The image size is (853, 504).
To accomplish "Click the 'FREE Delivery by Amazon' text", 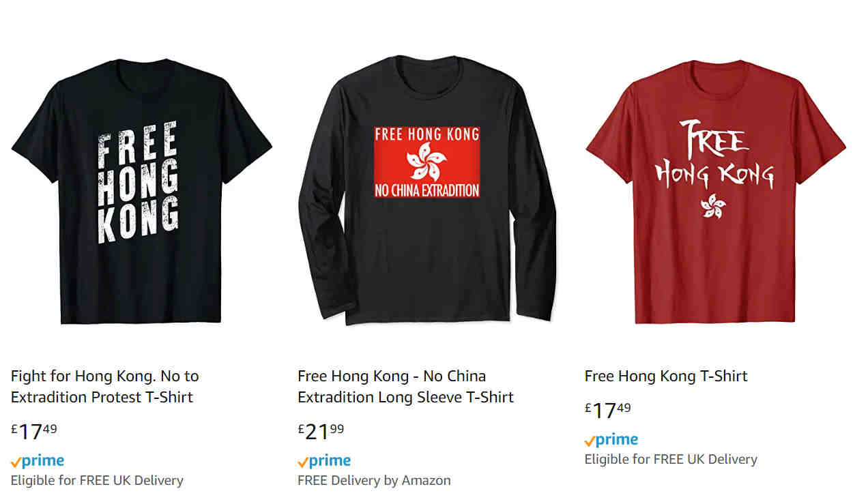I will (374, 480).
